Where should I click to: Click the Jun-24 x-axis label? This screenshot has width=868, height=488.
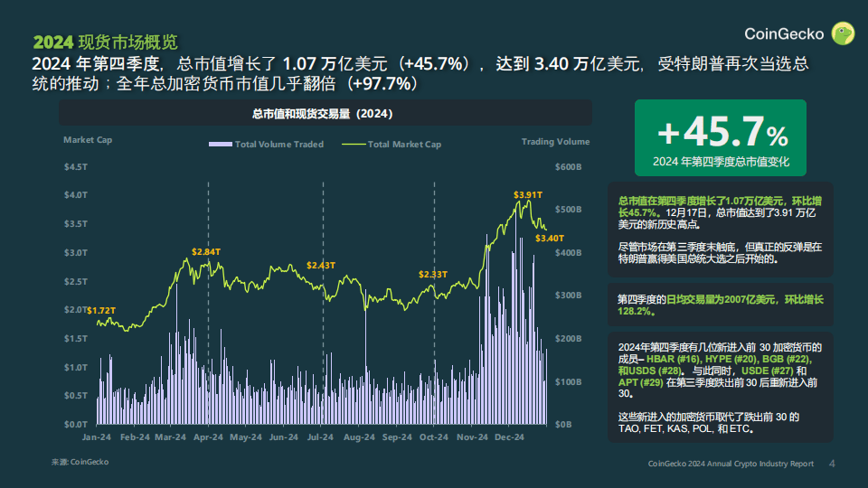coord(283,437)
